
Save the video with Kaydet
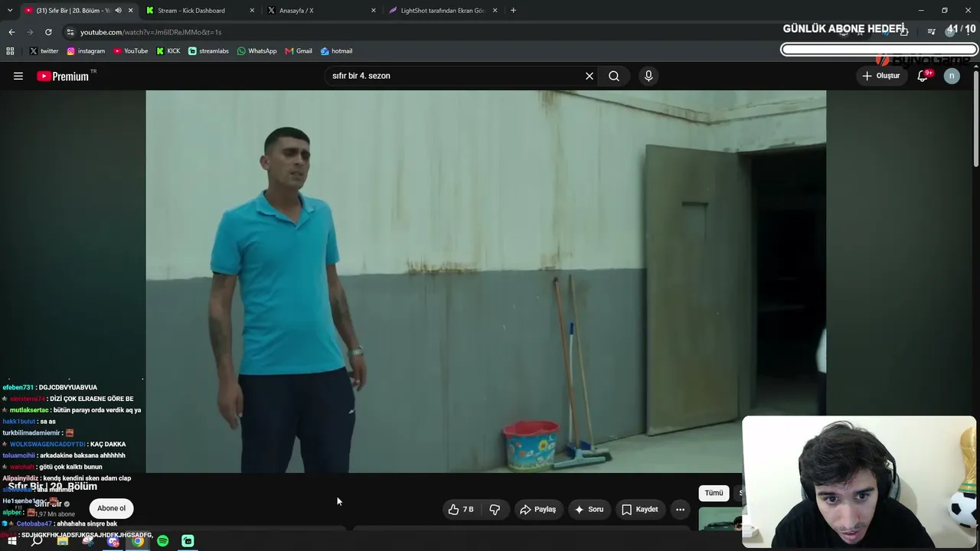(x=639, y=509)
